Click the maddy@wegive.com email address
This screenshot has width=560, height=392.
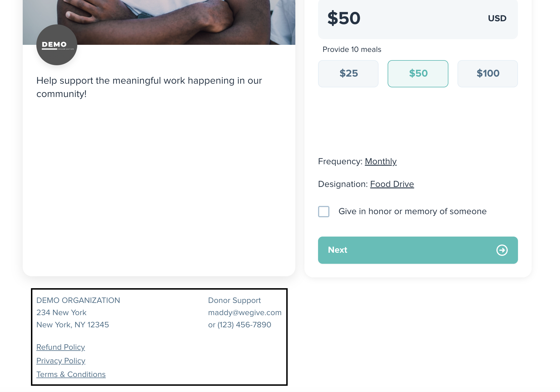pyautogui.click(x=245, y=313)
